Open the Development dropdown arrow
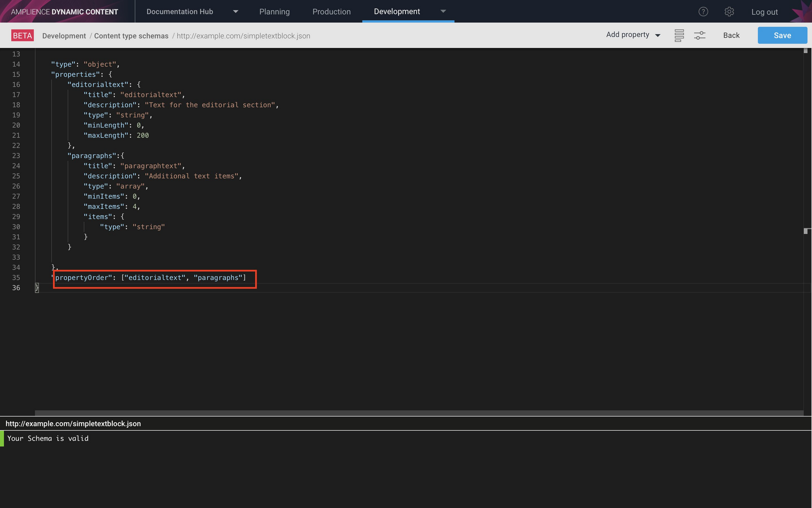The width and height of the screenshot is (812, 508). click(443, 12)
